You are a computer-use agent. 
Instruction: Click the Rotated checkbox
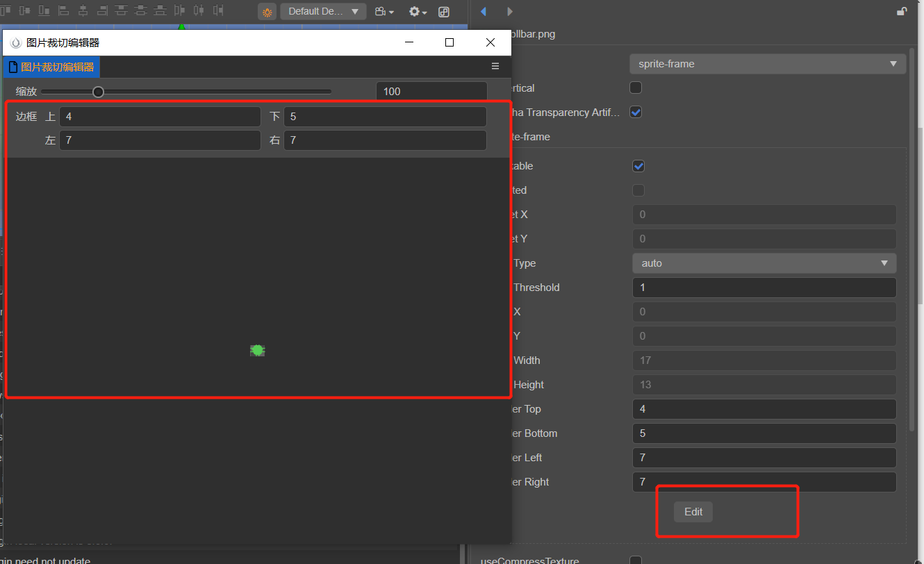coord(638,190)
